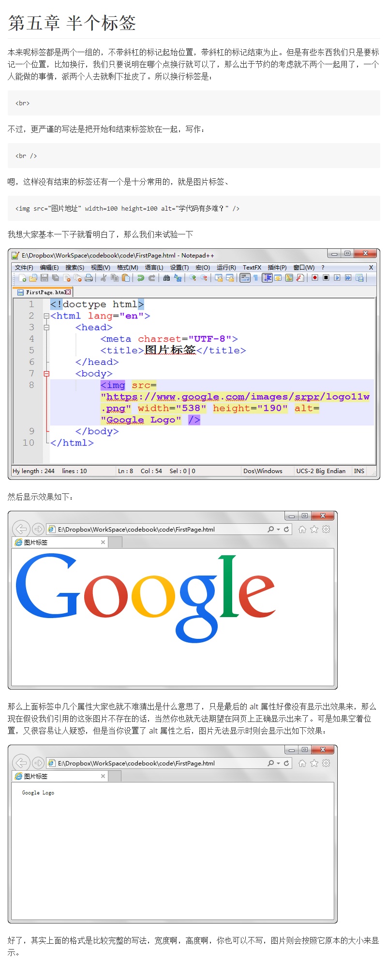Click the Close document icon in Notepad++ toolbar
387x980 pixels.
coord(67,278)
